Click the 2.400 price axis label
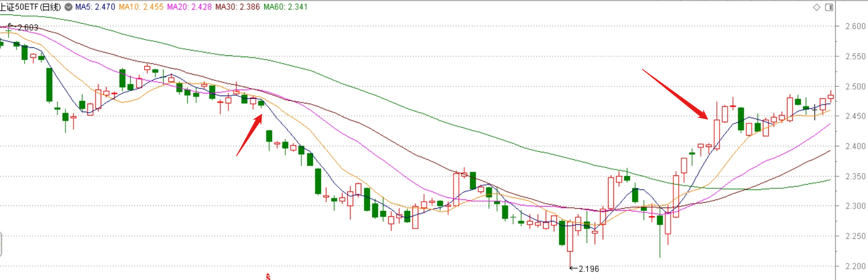The image size is (868, 280). (x=855, y=146)
